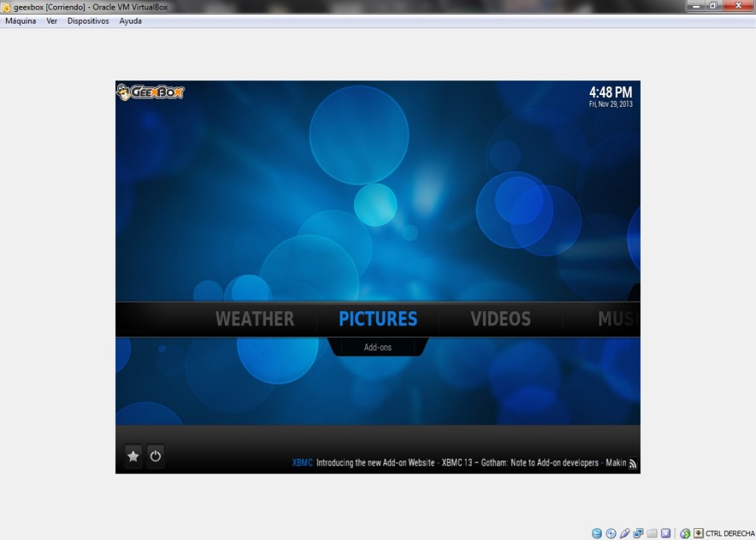756x540 pixels.
Task: Click the network adapters status icon
Action: (x=638, y=533)
